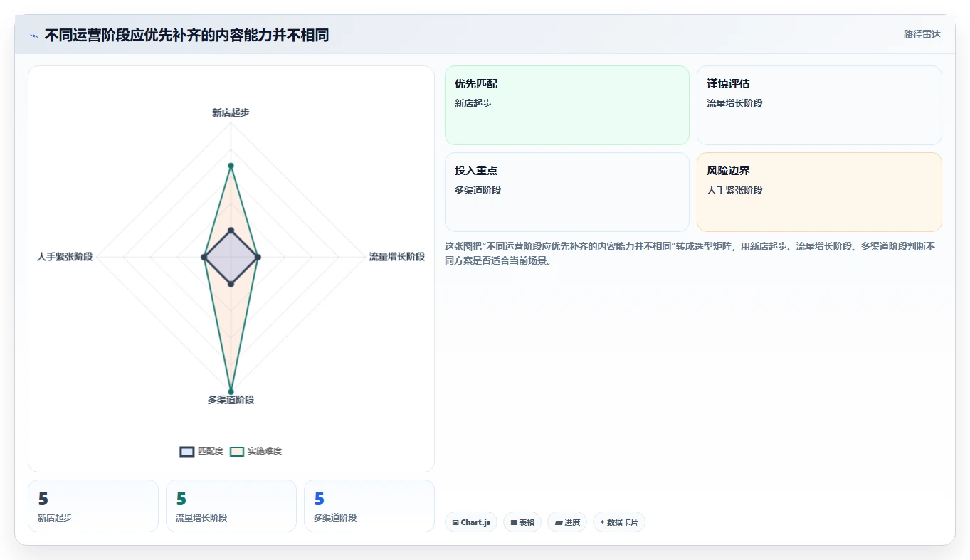
Task: Click the 匹配度 point on the 人手紧张阶段 axis
Action: 204,257
